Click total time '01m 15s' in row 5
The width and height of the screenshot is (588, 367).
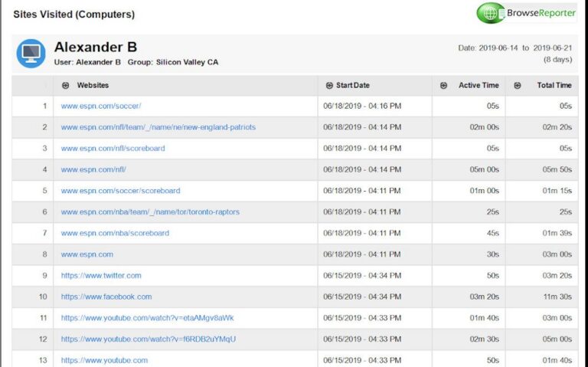coord(557,191)
